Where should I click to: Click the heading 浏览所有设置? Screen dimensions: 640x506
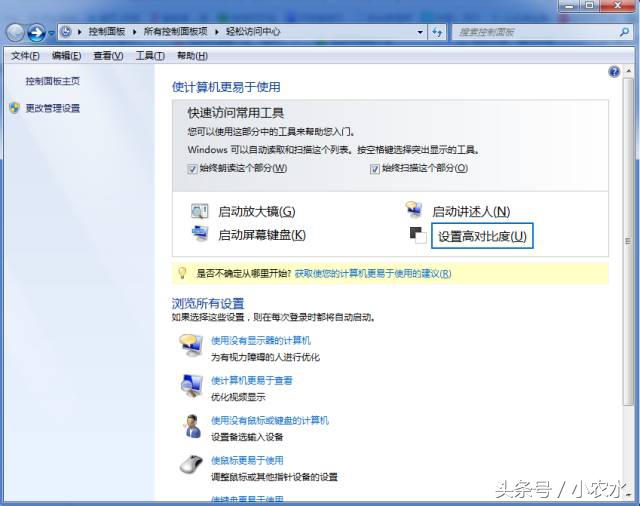point(208,303)
